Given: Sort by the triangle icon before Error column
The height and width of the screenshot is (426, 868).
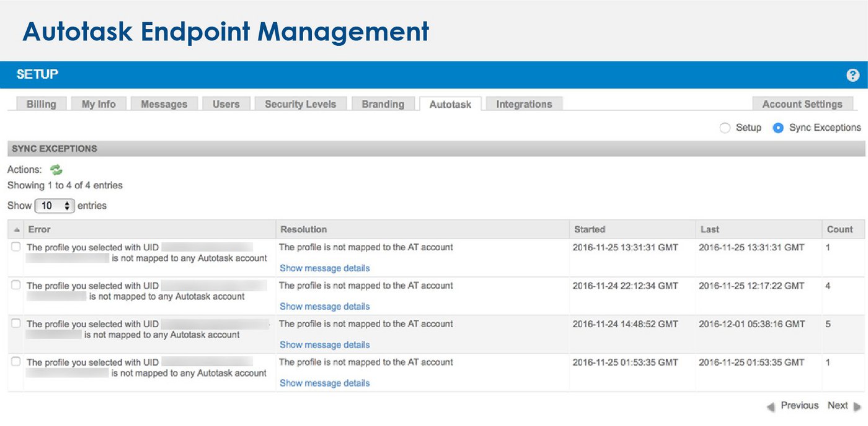Looking at the screenshot, I should (x=17, y=230).
